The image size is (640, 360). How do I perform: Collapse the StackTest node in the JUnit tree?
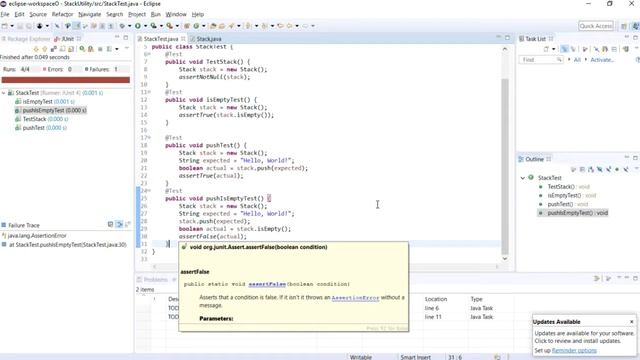(x=4, y=93)
